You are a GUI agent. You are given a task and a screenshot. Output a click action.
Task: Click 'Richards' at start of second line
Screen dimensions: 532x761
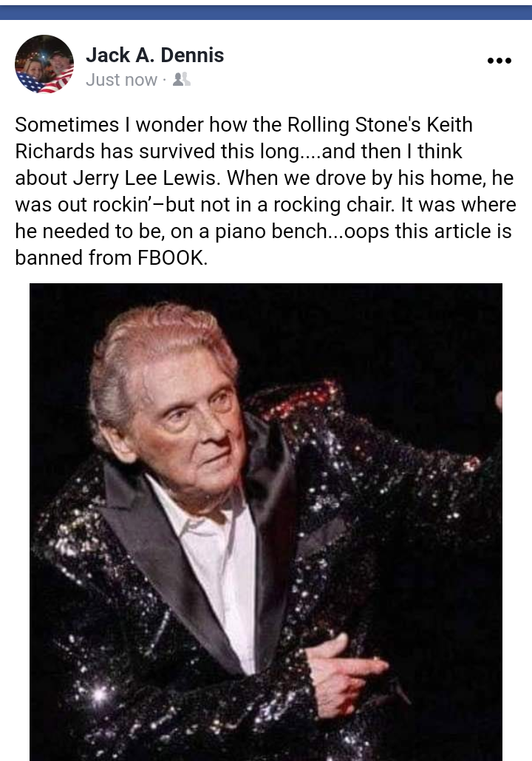55,152
